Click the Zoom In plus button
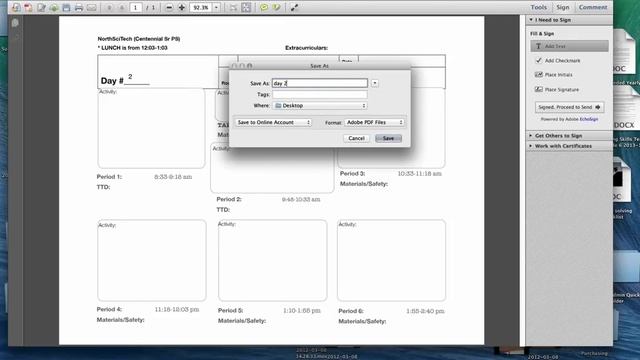The width and height of the screenshot is (640, 360). point(182,7)
